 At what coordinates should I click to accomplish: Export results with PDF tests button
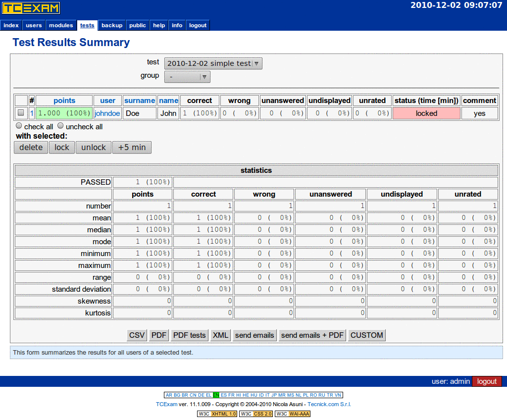click(x=190, y=335)
